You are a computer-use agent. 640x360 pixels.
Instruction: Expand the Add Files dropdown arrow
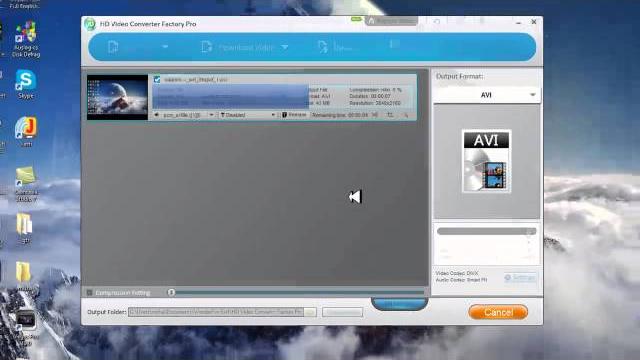click(x=165, y=47)
